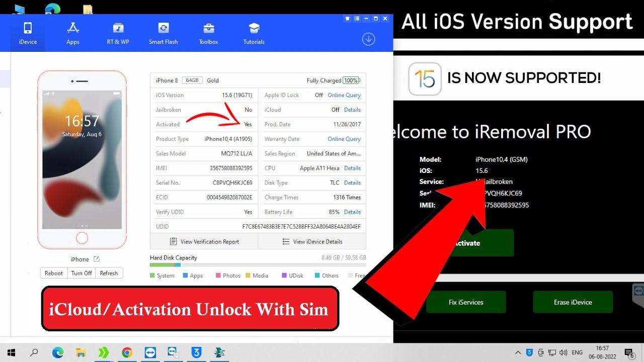
Task: Click Erase iDevice in iRemoval PRO
Action: (x=573, y=302)
